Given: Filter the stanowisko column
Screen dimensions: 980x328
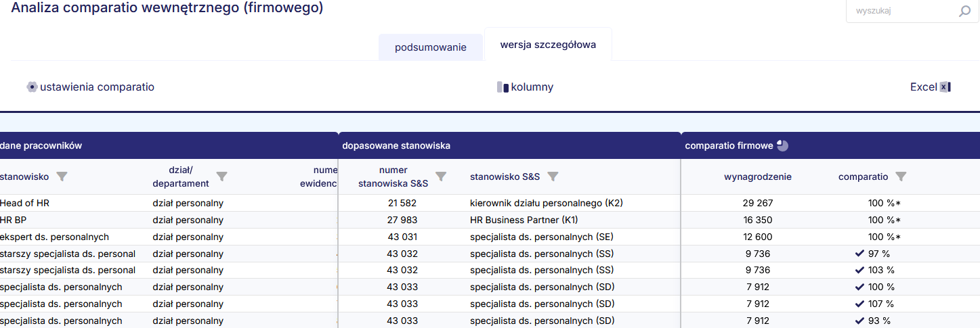Looking at the screenshot, I should pyautogui.click(x=62, y=177).
